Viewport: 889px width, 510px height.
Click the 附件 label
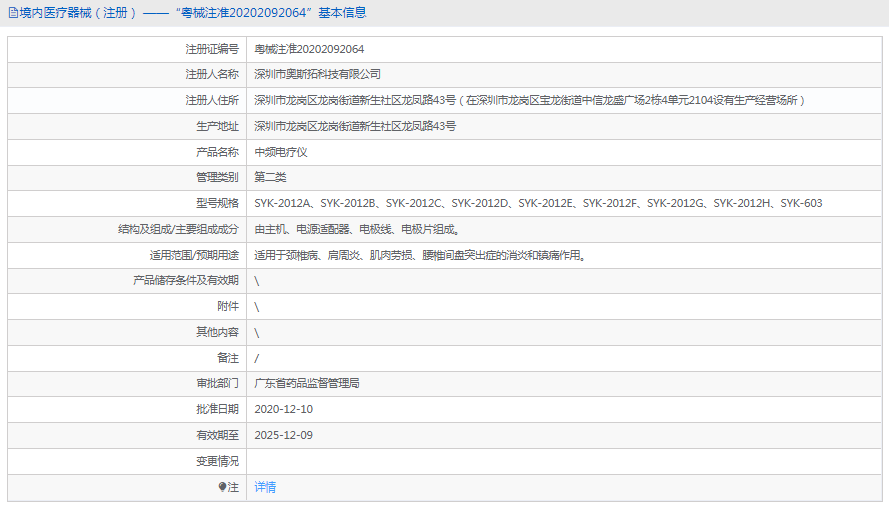tap(228, 306)
